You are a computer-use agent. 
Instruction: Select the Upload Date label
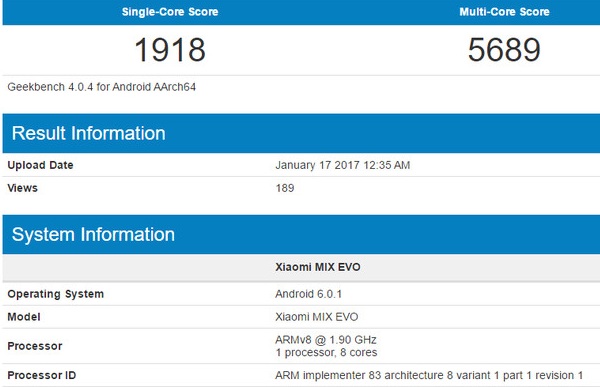(x=40, y=165)
